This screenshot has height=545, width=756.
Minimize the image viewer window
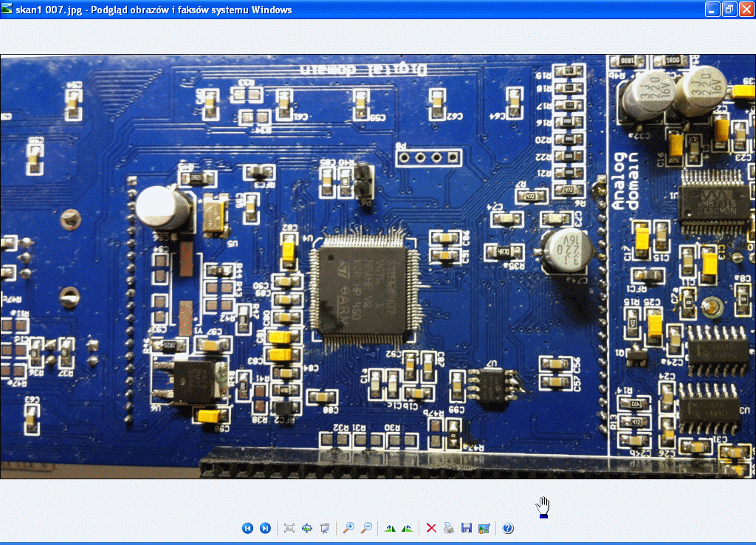712,10
